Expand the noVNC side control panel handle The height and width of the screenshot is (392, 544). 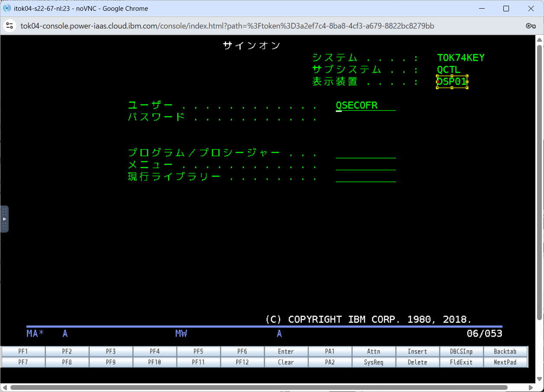pos(4,219)
